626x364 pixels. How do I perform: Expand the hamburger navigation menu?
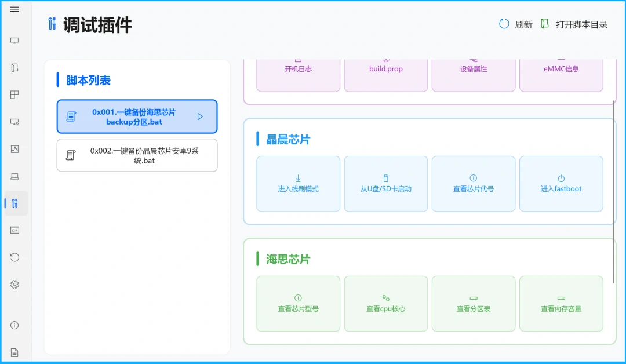click(15, 9)
